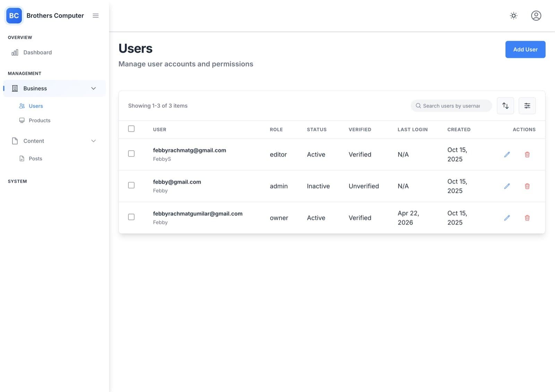Click the LAST LOGIN column header
This screenshot has width=555, height=392.
(x=412, y=130)
